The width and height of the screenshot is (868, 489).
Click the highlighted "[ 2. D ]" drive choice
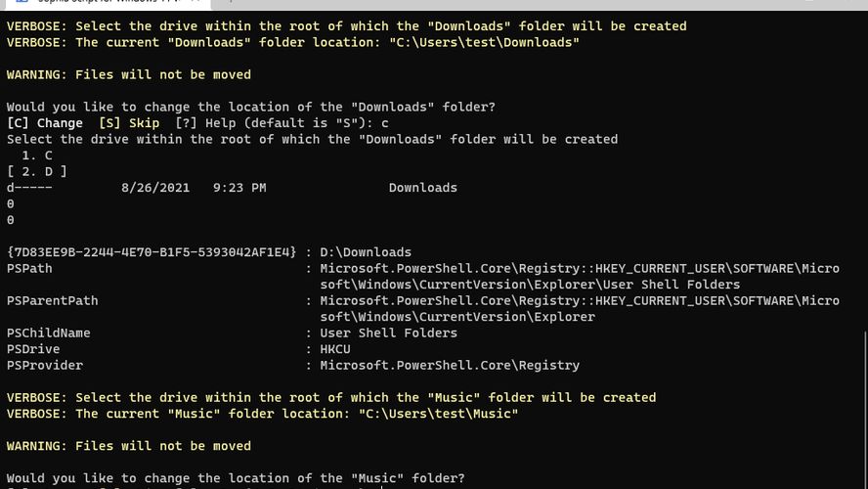pyautogui.click(x=37, y=171)
